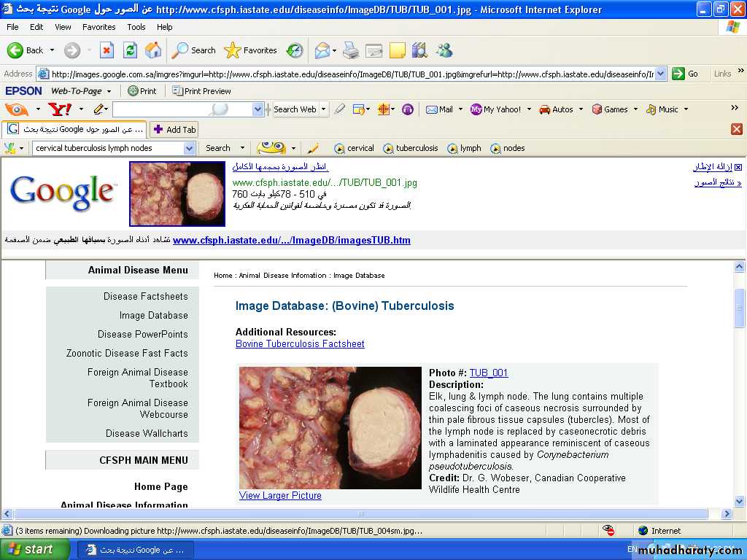Open the Favorites menu

[x=98, y=27]
